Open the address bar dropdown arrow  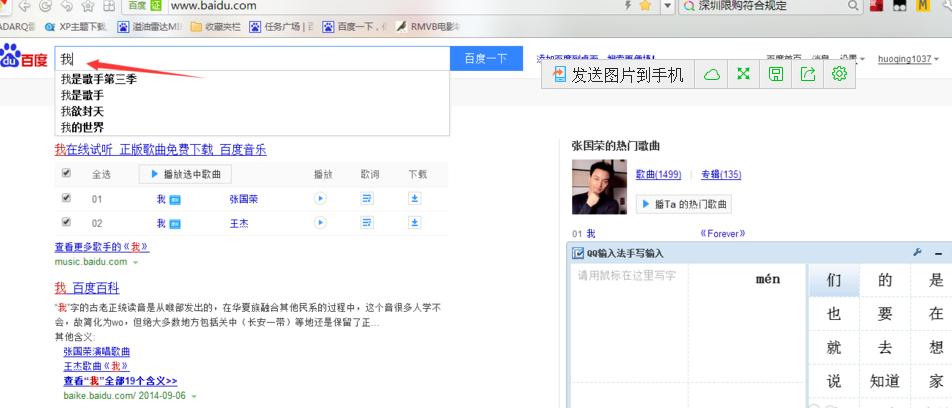coord(667,6)
